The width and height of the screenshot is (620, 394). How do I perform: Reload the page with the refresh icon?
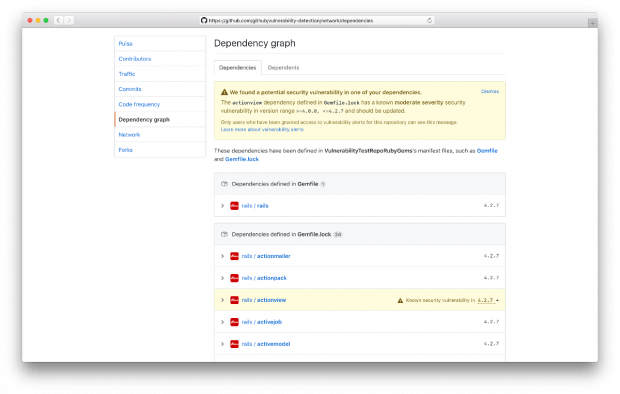tap(429, 20)
